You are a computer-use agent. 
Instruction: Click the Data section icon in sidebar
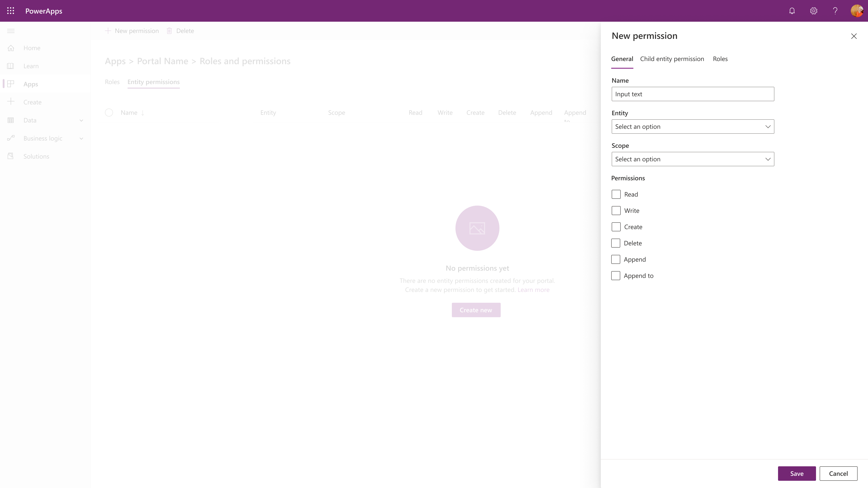coord(11,120)
